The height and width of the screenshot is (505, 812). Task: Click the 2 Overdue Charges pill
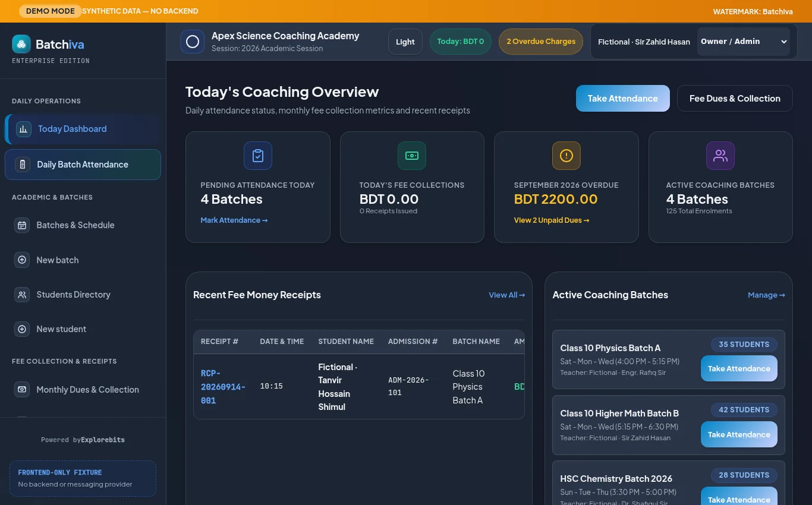coord(541,42)
